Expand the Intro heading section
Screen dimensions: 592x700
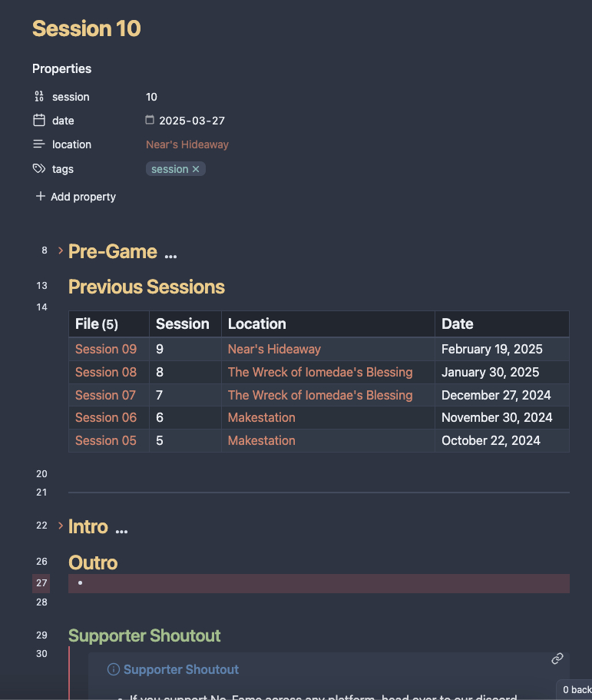[61, 526]
